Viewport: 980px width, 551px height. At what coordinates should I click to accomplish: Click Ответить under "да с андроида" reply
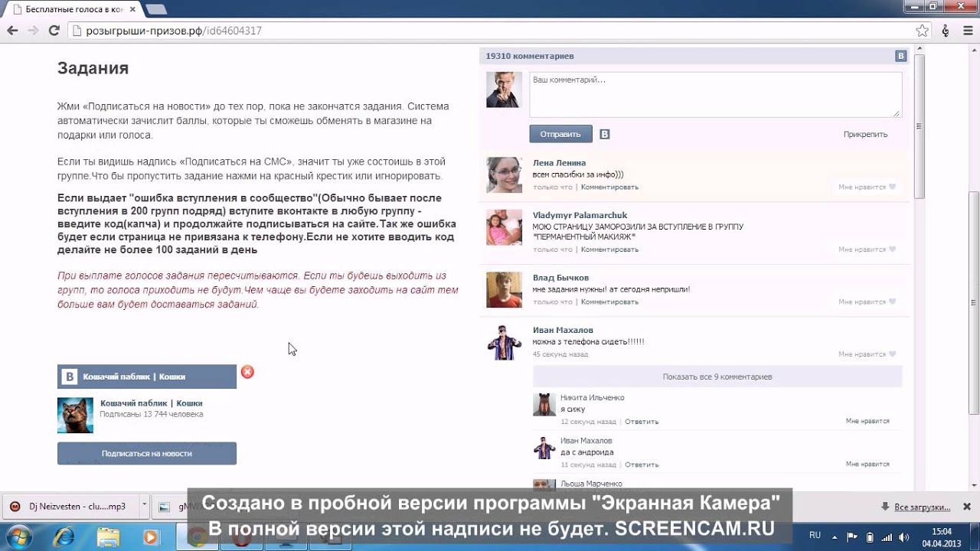click(642, 465)
